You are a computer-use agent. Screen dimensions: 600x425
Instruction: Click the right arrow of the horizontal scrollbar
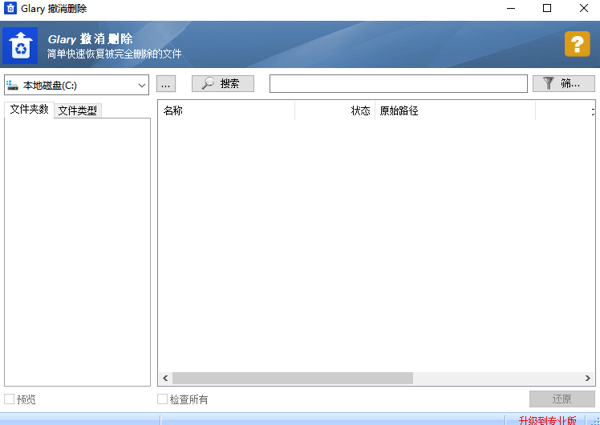[589, 379]
